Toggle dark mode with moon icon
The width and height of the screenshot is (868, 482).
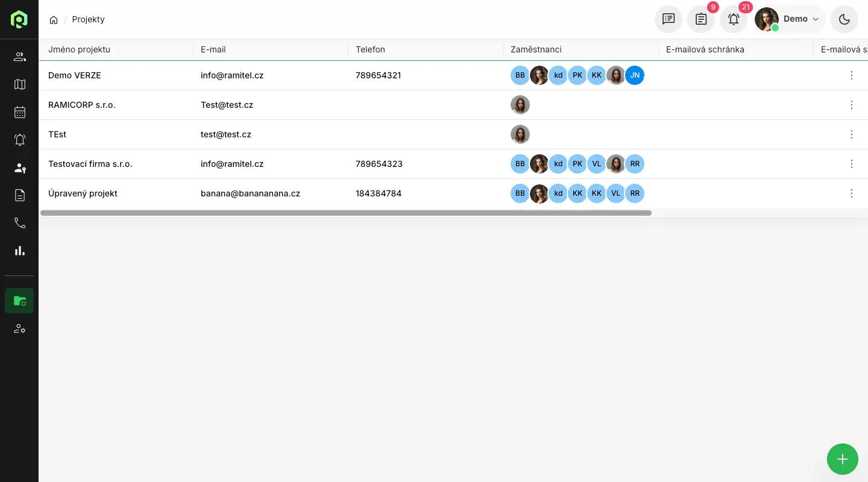[844, 19]
